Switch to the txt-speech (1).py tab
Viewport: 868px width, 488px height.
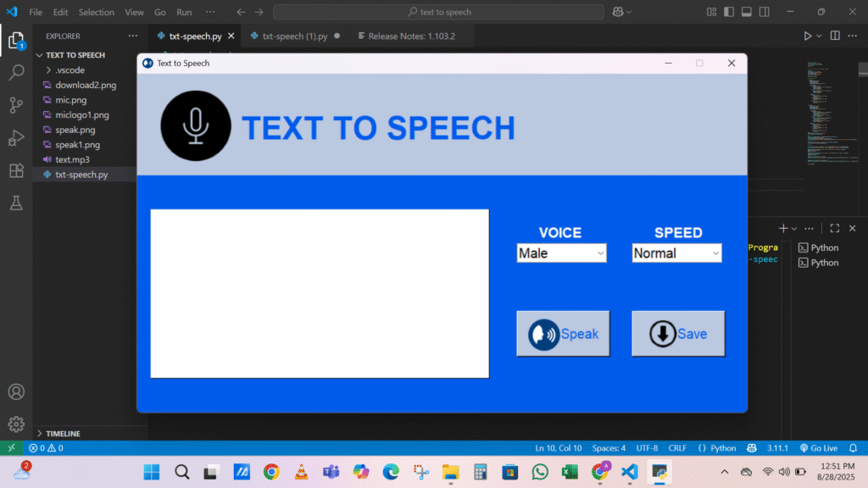[294, 36]
